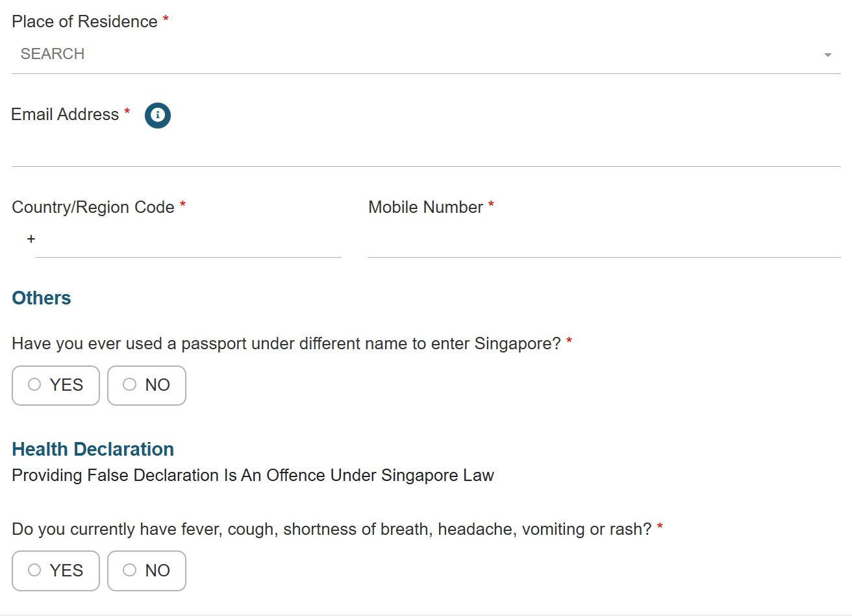Click the Providing False Declaration notice text

coord(253,476)
